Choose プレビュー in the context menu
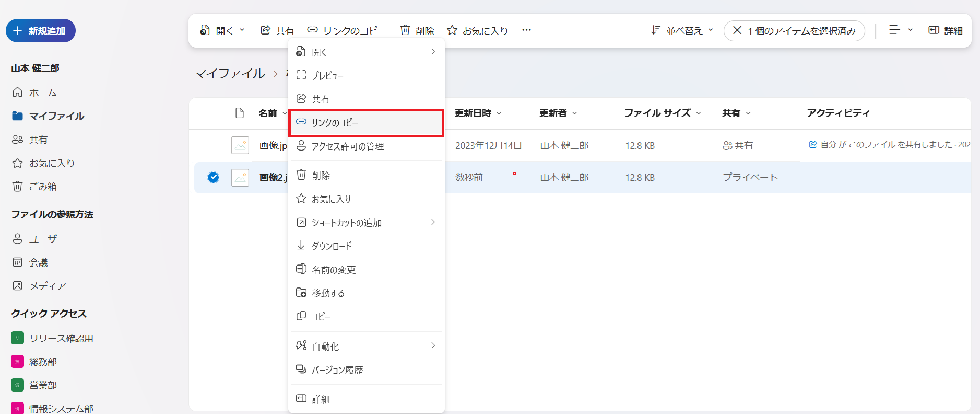This screenshot has height=414, width=980. [366, 75]
